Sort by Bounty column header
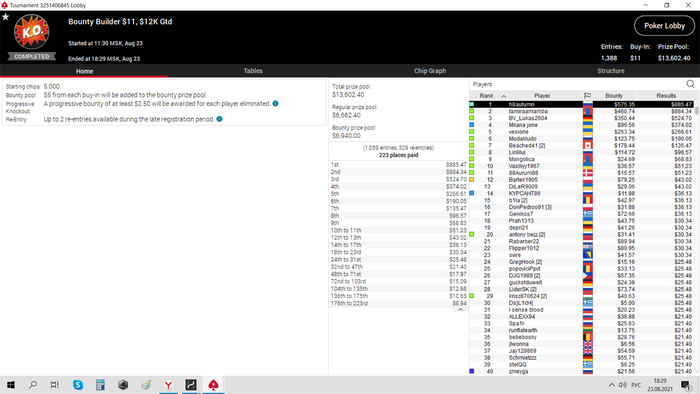This screenshot has width=700, height=394. click(614, 95)
